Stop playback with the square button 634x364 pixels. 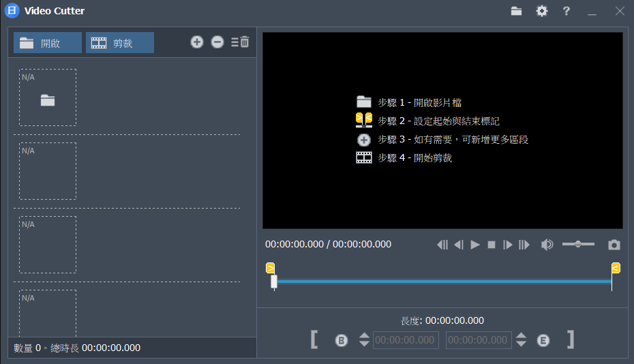492,245
